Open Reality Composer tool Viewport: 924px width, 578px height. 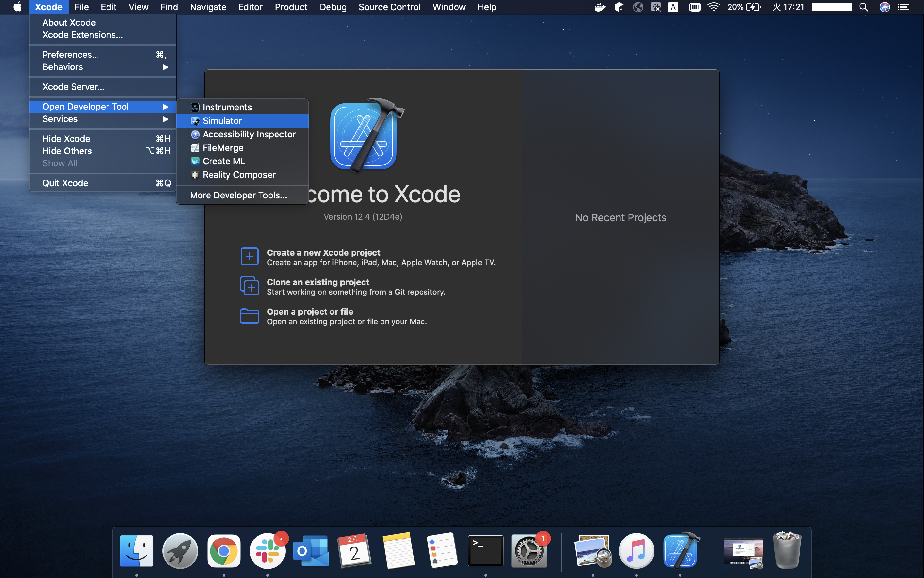click(x=243, y=175)
